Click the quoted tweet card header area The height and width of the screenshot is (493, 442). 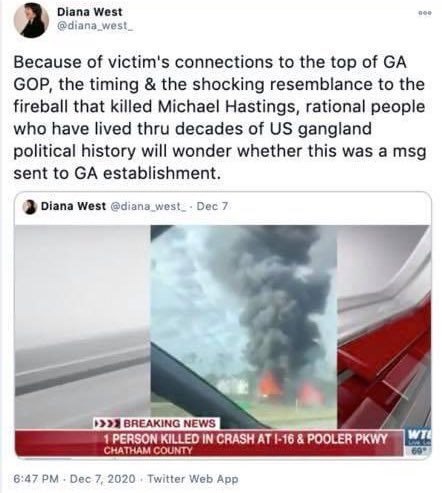point(223,207)
